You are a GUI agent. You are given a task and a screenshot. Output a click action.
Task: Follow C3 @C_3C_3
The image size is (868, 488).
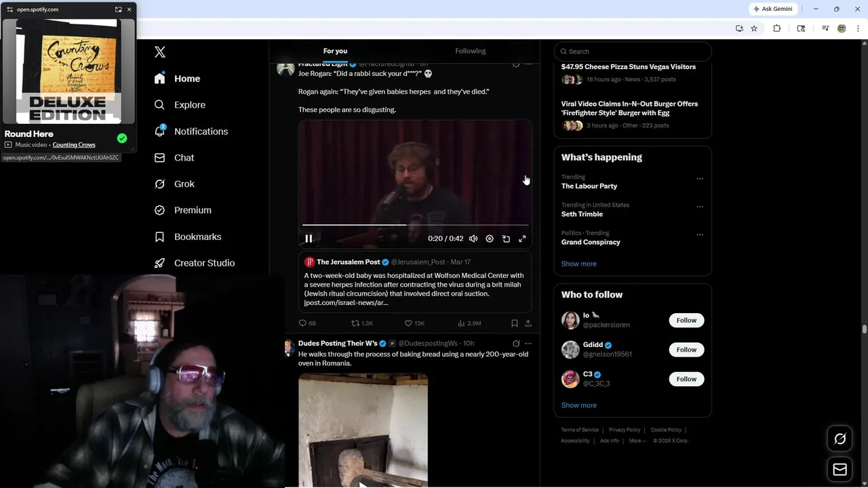[686, 379]
